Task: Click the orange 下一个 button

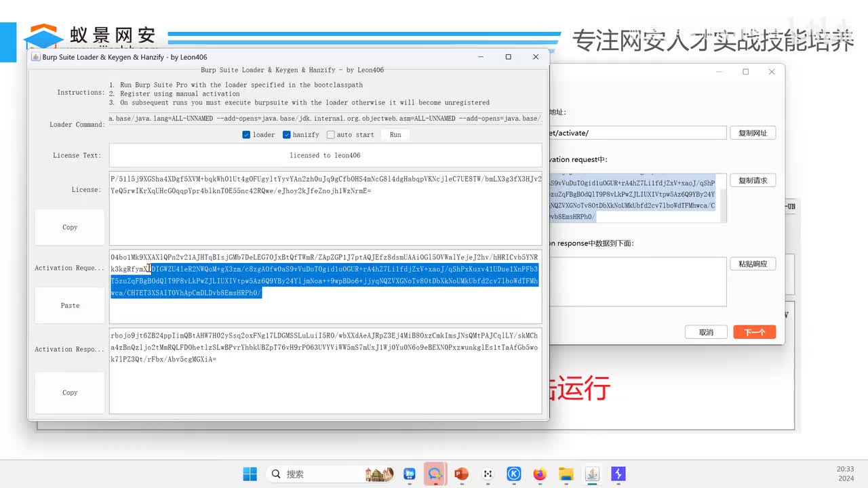Action: pyautogui.click(x=754, y=332)
